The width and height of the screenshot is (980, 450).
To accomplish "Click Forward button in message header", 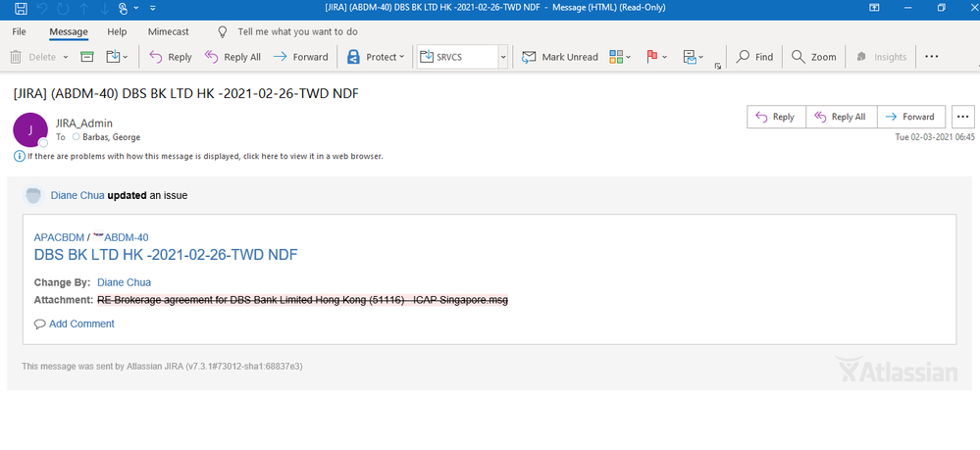I will pyautogui.click(x=911, y=117).
